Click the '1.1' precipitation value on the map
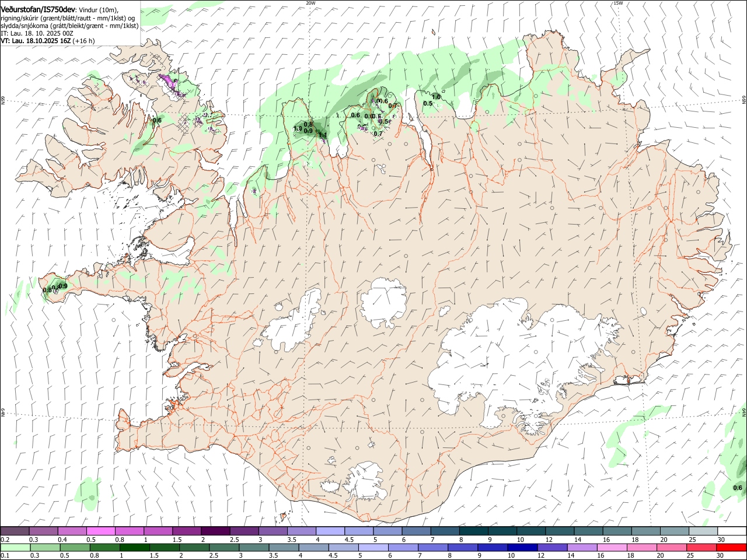Image resolution: width=747 pixels, height=560 pixels. point(323,135)
